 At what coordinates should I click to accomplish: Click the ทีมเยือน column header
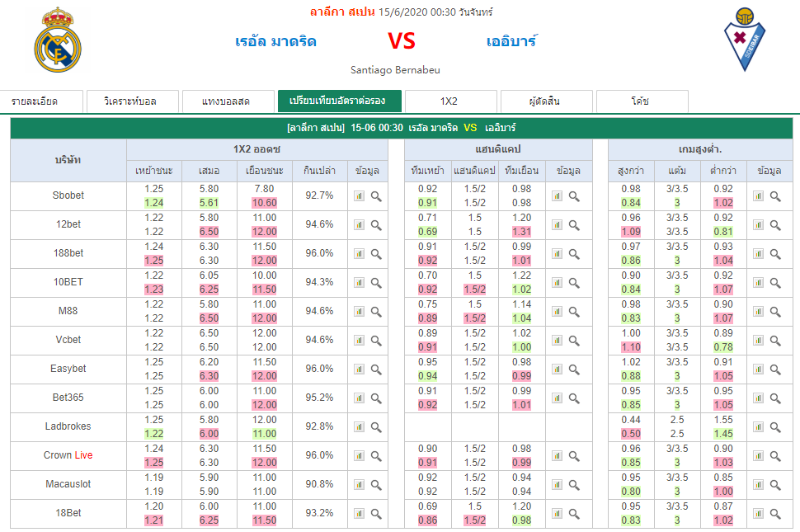pyautogui.click(x=522, y=171)
